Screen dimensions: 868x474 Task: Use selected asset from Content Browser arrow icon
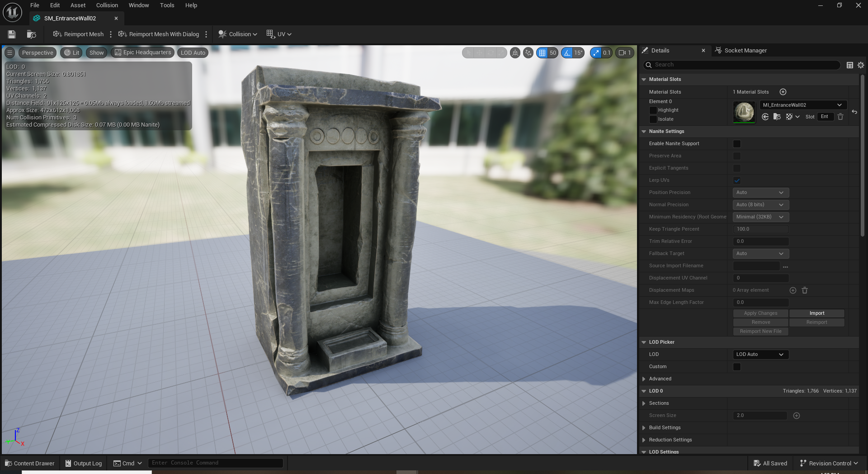tap(765, 117)
